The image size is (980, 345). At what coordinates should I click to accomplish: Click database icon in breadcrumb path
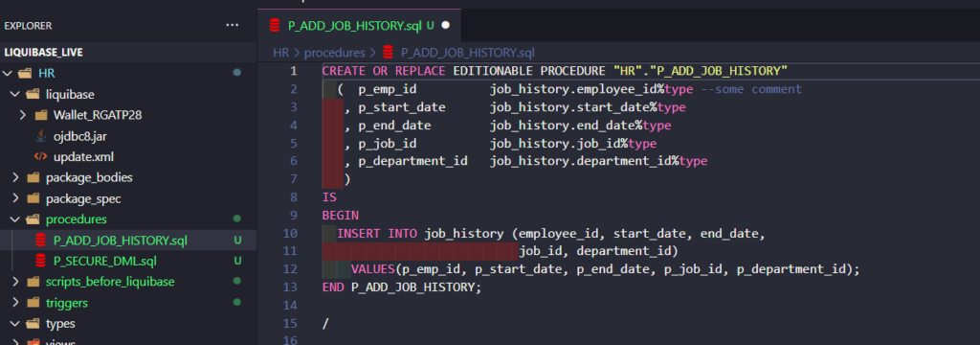389,53
